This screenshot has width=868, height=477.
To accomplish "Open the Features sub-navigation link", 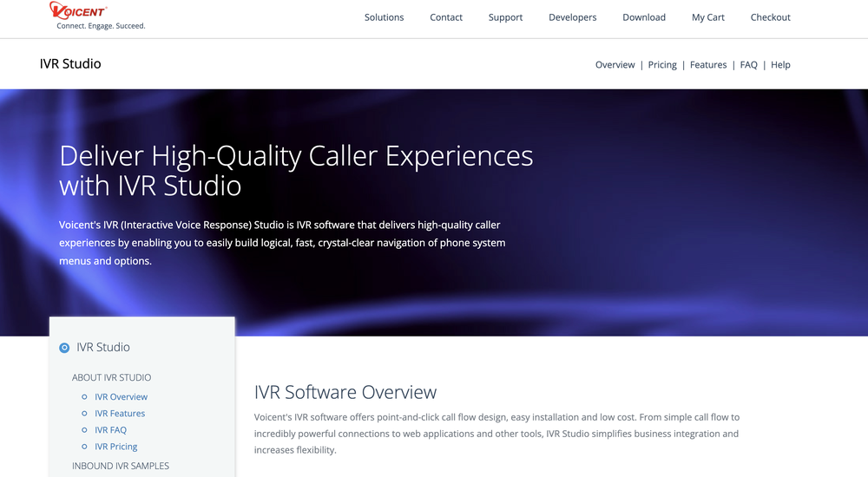I will 708,65.
